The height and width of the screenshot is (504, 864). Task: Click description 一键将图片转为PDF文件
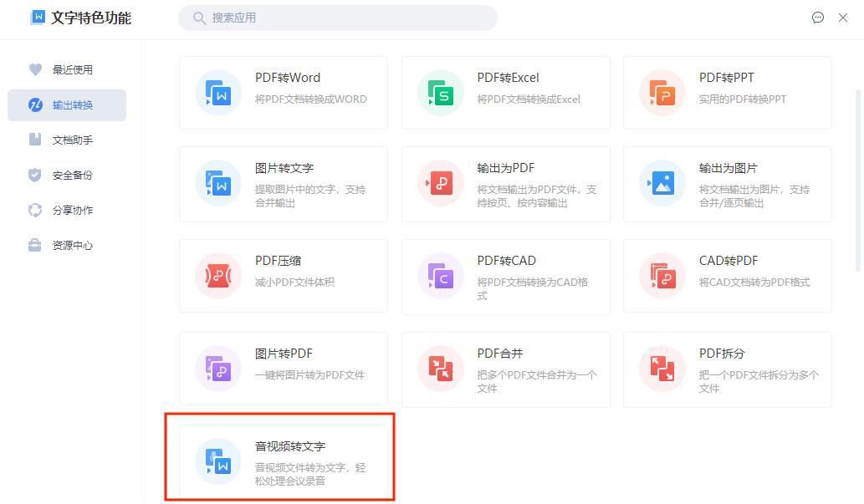point(309,374)
